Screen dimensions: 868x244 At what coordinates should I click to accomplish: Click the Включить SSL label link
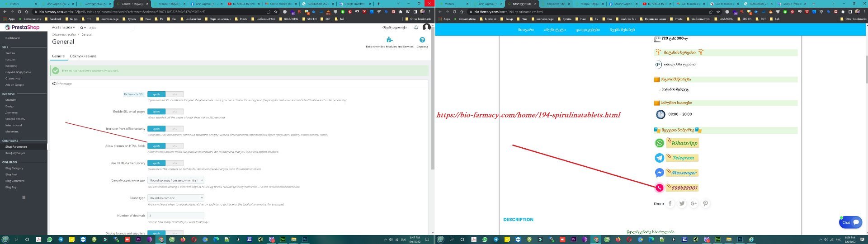point(134,94)
